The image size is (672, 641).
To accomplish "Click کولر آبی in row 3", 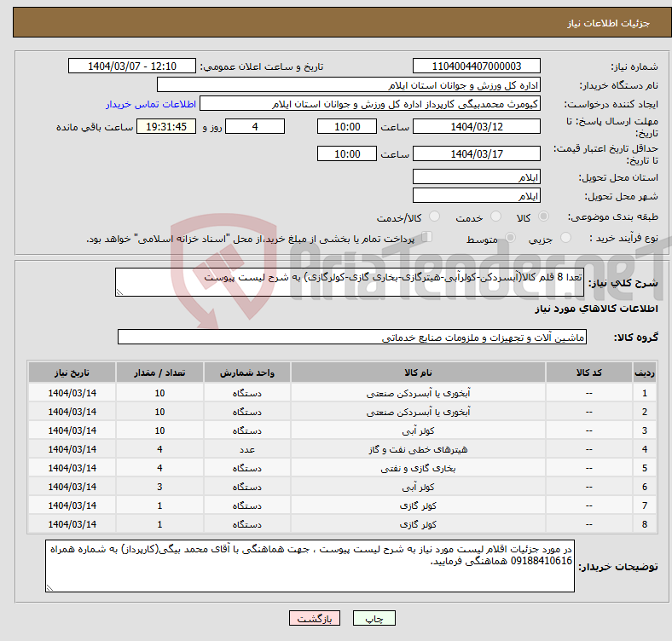I will click(418, 430).
